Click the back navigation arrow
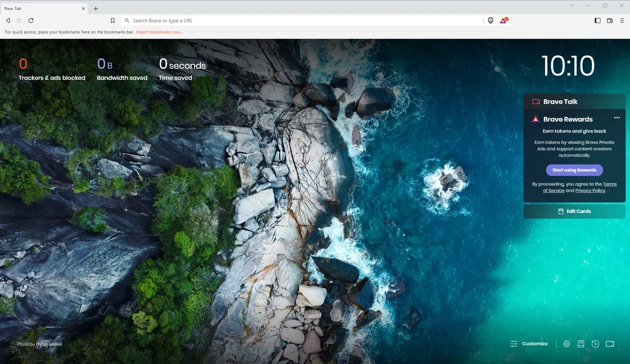630x364 pixels. (x=8, y=20)
